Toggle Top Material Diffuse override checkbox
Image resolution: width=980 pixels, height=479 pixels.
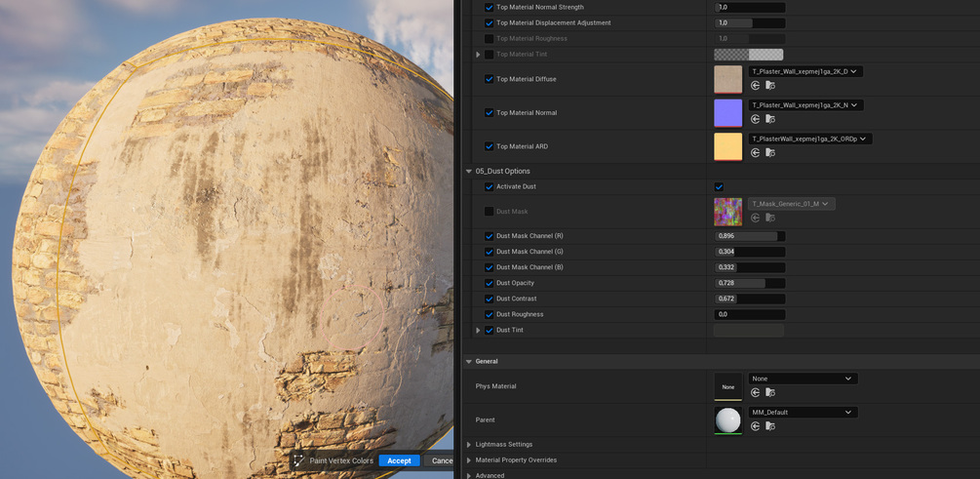(489, 79)
